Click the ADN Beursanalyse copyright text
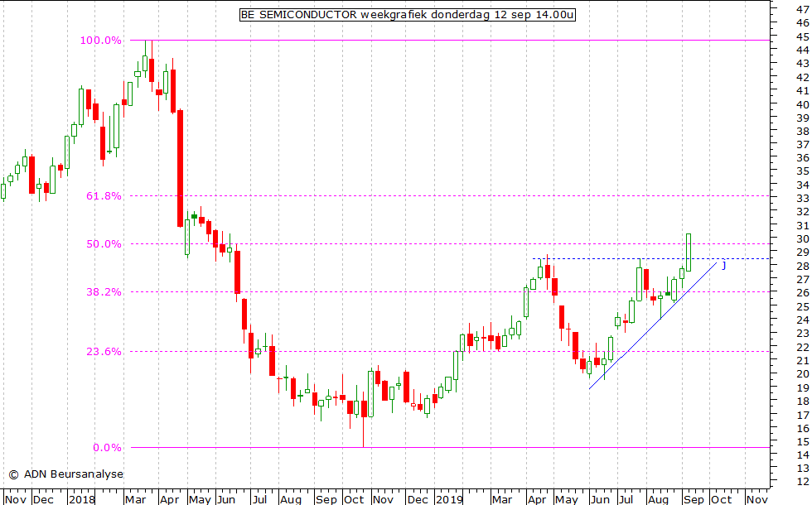The height and width of the screenshot is (505, 812). coord(65,474)
